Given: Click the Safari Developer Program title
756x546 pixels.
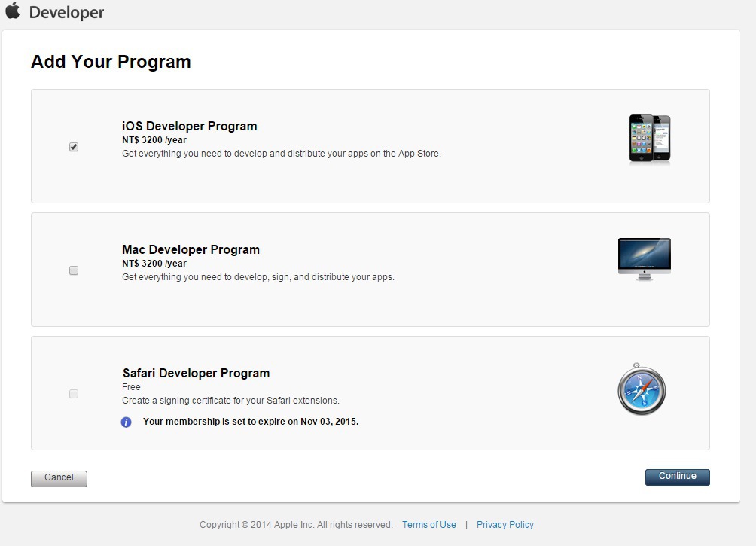Looking at the screenshot, I should click(196, 373).
